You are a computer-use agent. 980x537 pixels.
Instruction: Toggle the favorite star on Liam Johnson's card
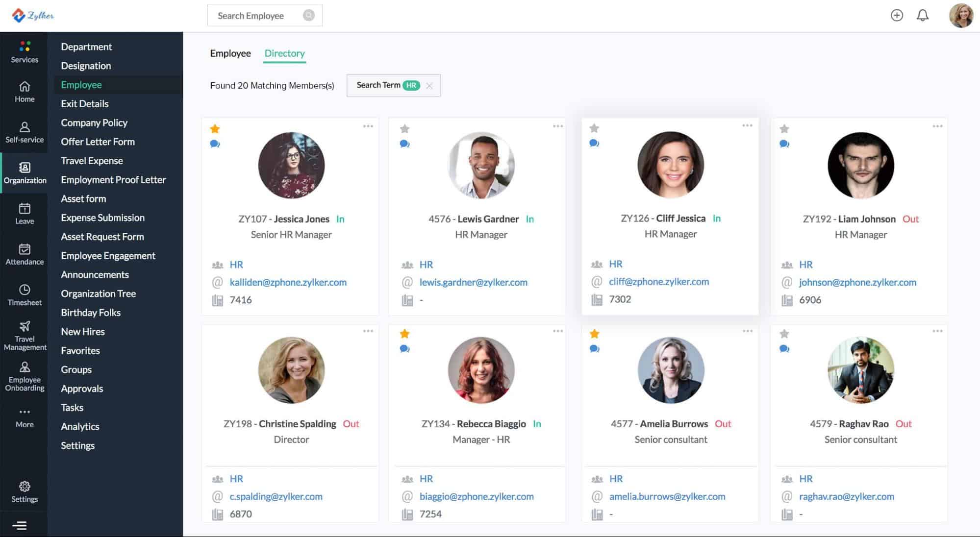click(x=784, y=129)
